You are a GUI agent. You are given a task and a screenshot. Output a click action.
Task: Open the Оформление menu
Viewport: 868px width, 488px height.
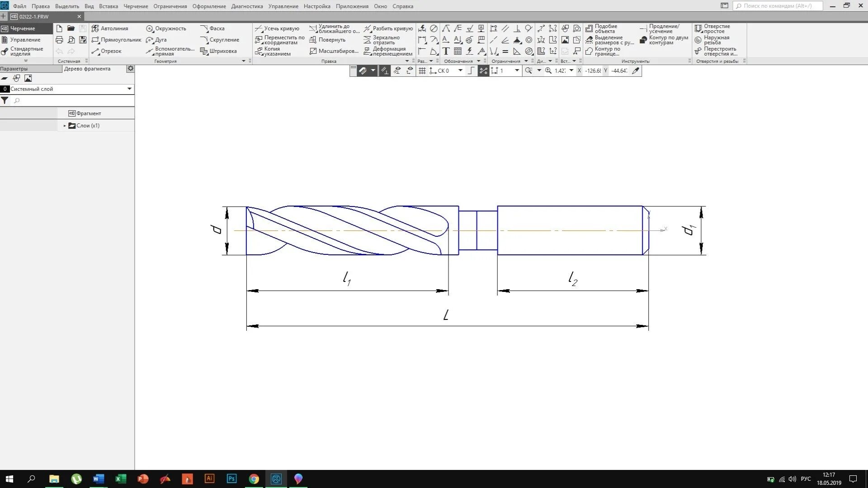click(209, 6)
